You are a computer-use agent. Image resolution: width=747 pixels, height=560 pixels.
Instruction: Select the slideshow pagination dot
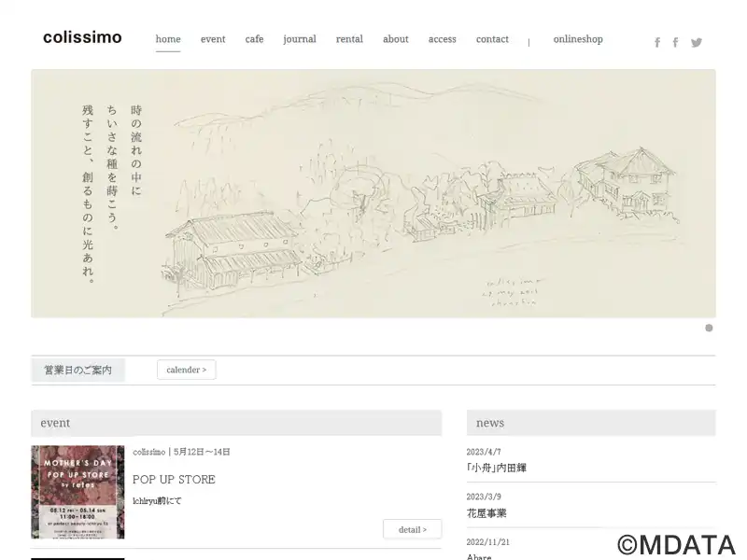click(x=709, y=328)
